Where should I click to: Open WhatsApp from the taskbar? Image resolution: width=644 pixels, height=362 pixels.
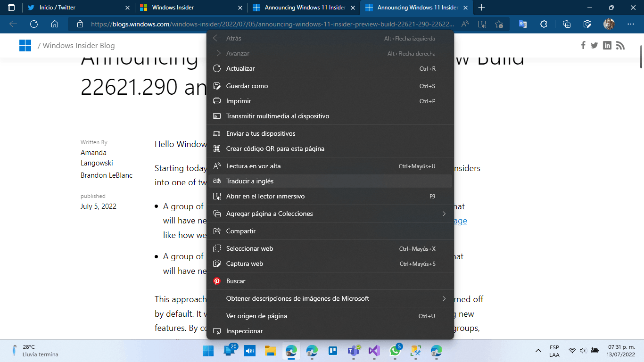pyautogui.click(x=395, y=351)
